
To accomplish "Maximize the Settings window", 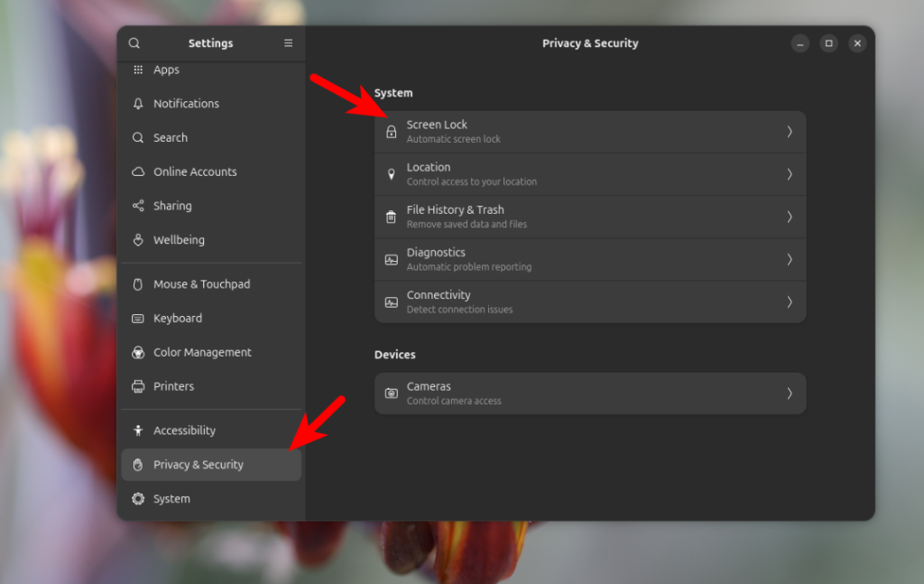I will pos(829,43).
